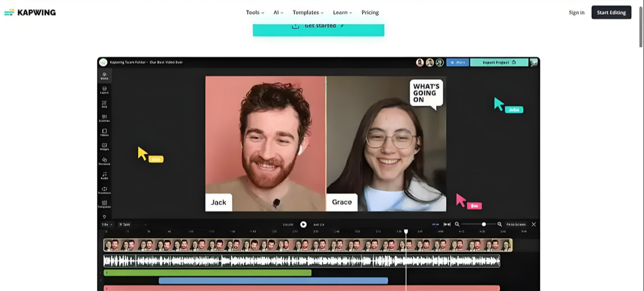Viewport: 644px width, 291px height.
Task: Click the green track bar in timeline
Action: [207, 273]
